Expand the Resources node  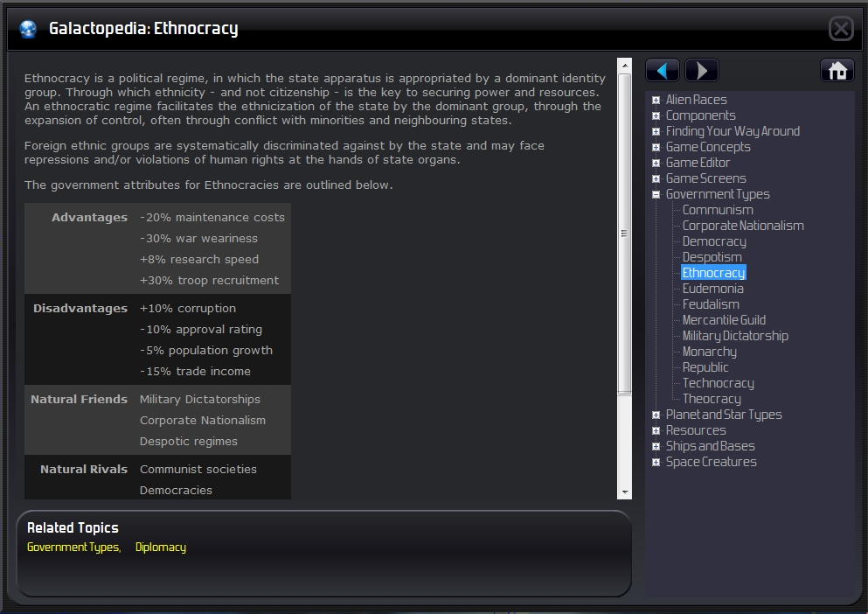pyautogui.click(x=656, y=430)
